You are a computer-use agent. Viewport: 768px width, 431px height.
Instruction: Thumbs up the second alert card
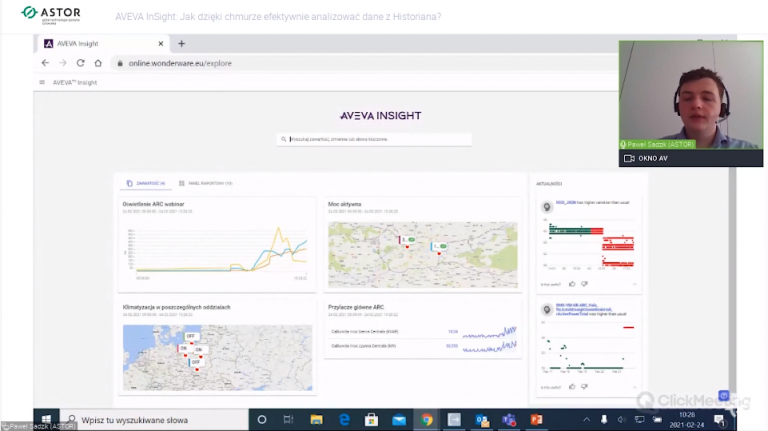coord(571,385)
